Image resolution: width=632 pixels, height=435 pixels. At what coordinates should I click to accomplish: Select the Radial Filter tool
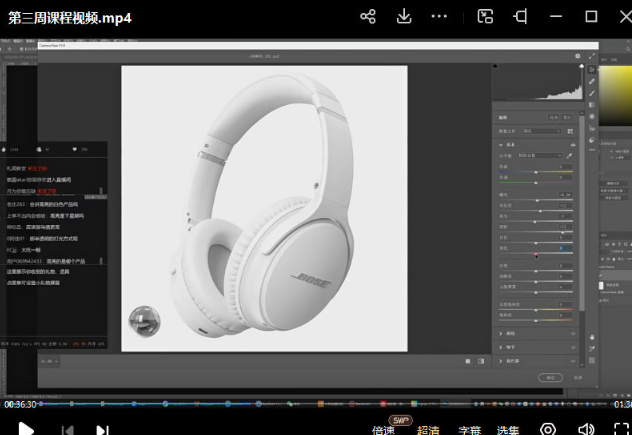592,117
